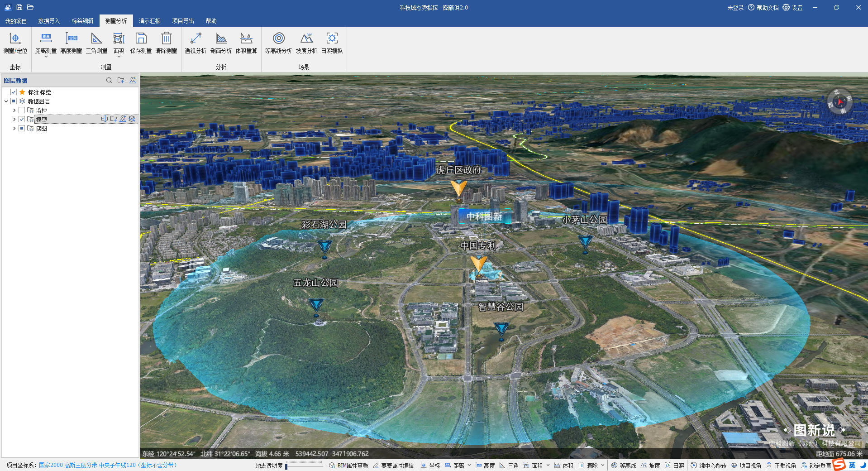Click the save icon in title bar
Viewport: 868px width, 471px height.
point(19,7)
